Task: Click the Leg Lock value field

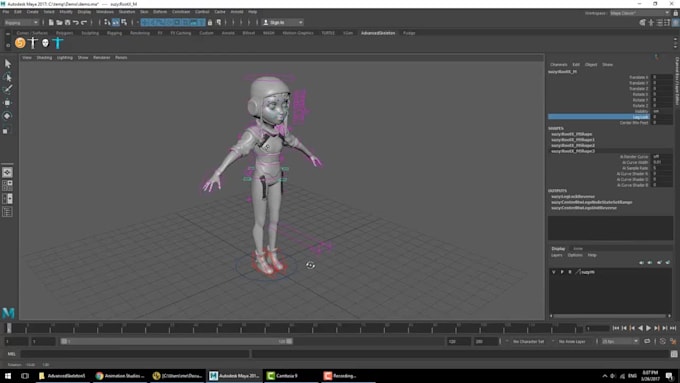Action: (662, 117)
